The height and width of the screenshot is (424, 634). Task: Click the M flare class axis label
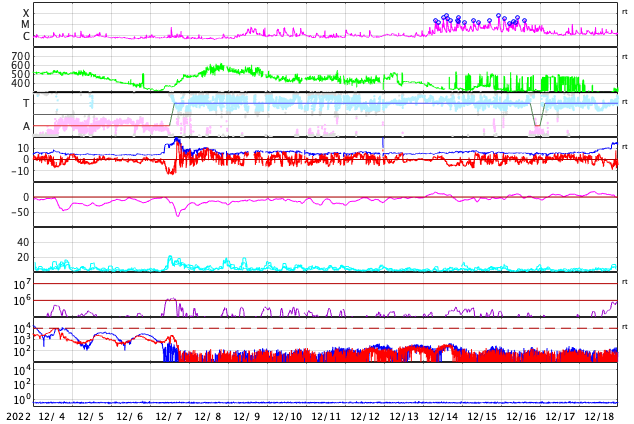pos(25,24)
